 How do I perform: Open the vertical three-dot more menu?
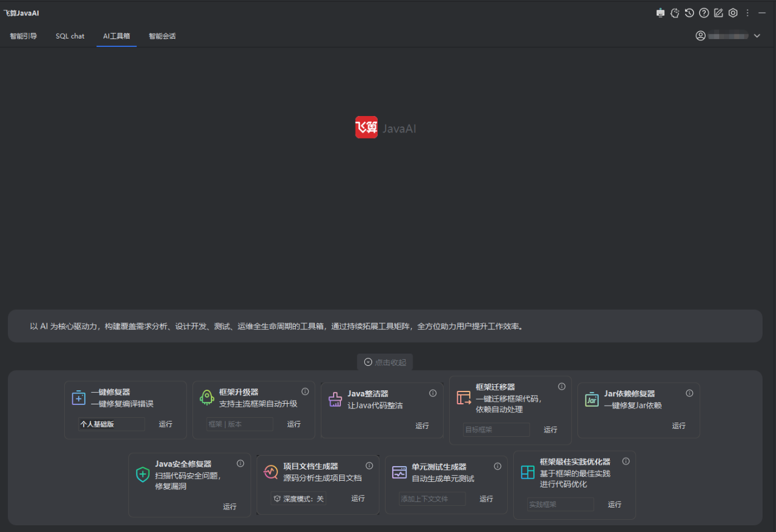click(747, 13)
